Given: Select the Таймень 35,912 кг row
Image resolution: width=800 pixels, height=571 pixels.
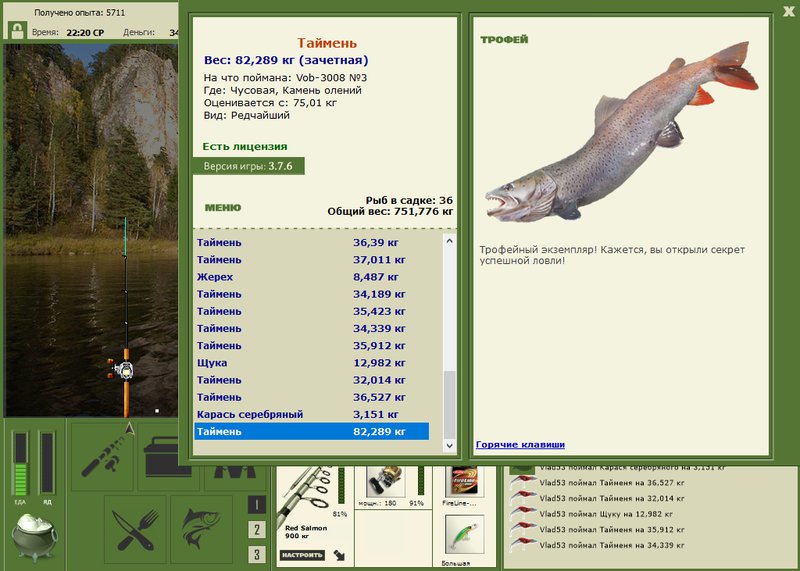Looking at the screenshot, I should (x=312, y=345).
